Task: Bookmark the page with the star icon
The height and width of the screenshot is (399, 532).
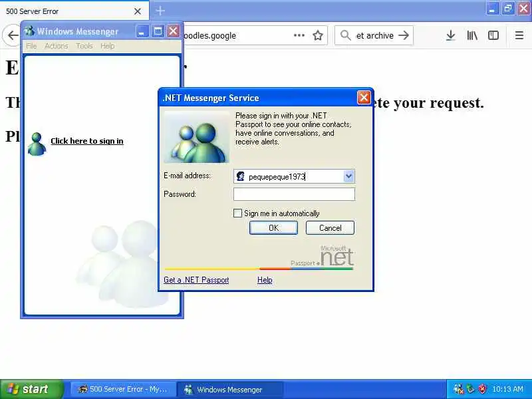Action: tap(318, 35)
